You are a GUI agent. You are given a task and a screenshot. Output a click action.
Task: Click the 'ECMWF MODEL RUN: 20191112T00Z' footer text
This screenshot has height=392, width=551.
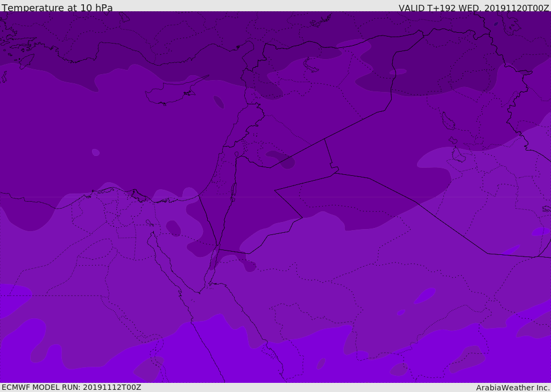[72, 387]
